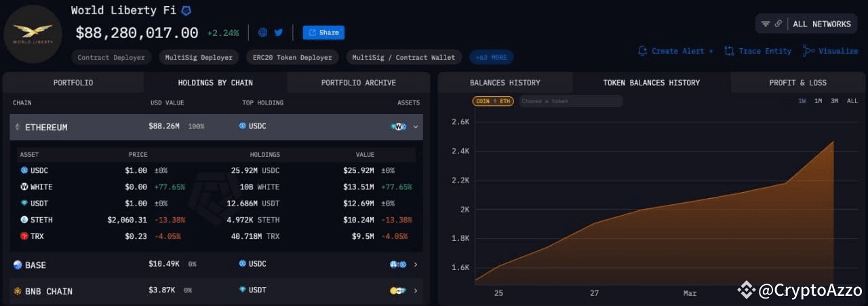Select the ERC20 Token Deployer tag
This screenshot has height=306, width=868.
[x=292, y=57]
